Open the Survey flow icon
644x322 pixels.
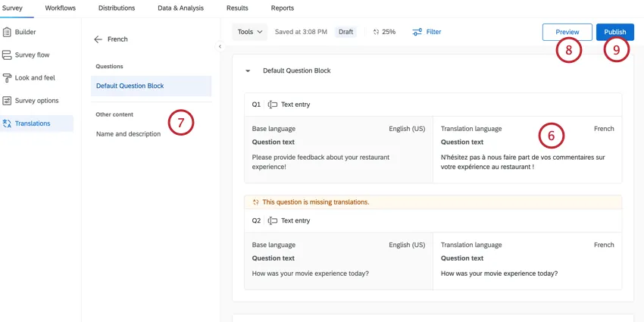[x=8, y=55]
